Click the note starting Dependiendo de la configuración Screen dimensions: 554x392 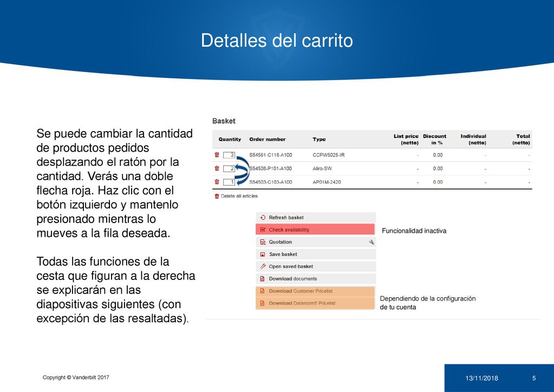coord(428,303)
